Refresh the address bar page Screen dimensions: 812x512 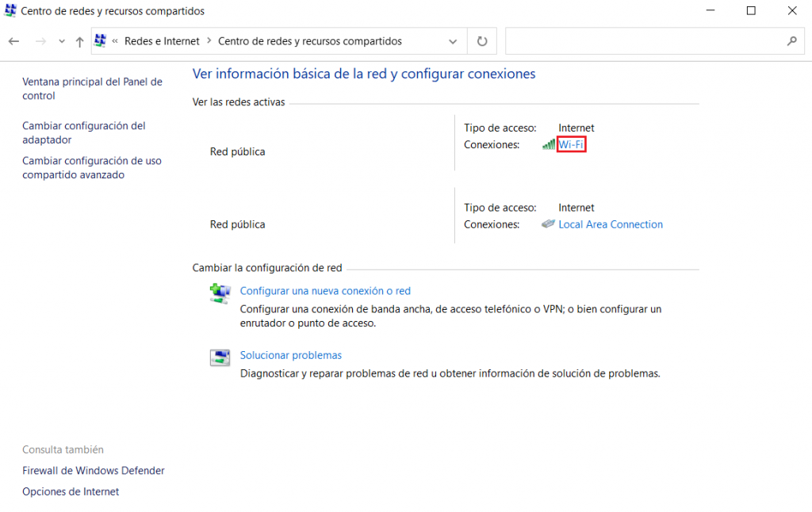pos(482,41)
